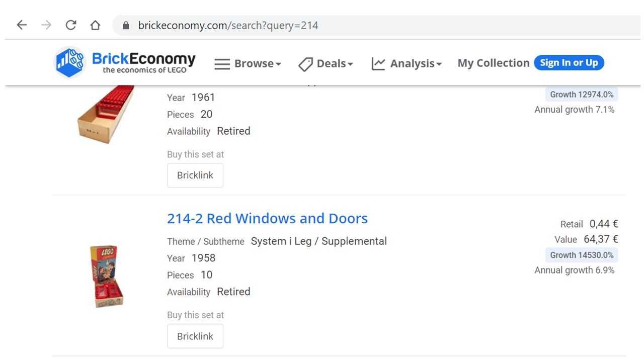The width and height of the screenshot is (644, 362).
Task: Click the hamburger icon beside Browse
Action: [222, 64]
